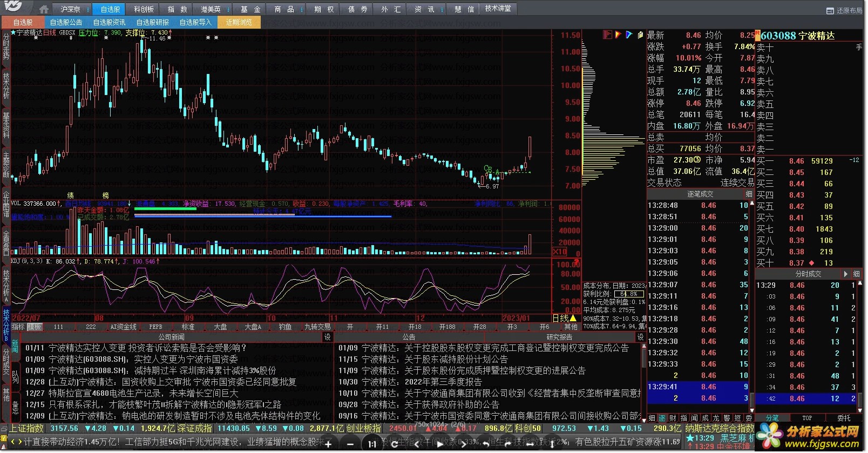Open 队列 vertical tab in news panel
Image resolution: width=868 pixels, height=453 pixels.
tap(15, 376)
